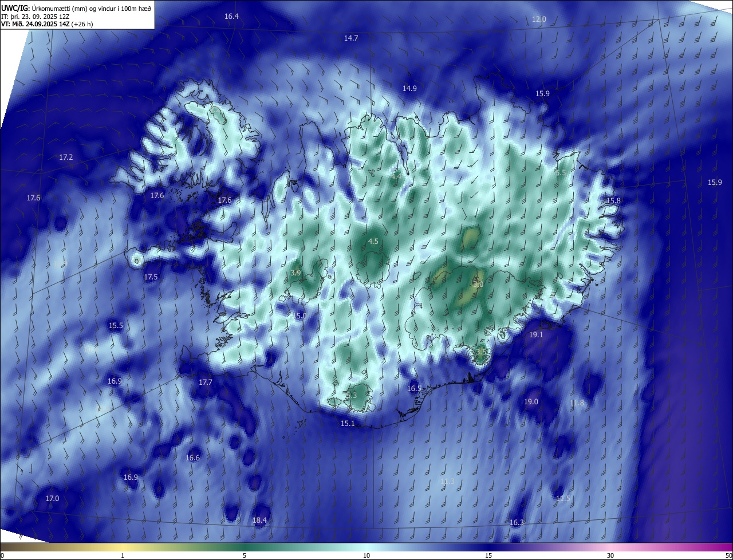
Task: Click the 'IT: þri. 23. 09. 2025 12Z' line
Action: click(36, 17)
